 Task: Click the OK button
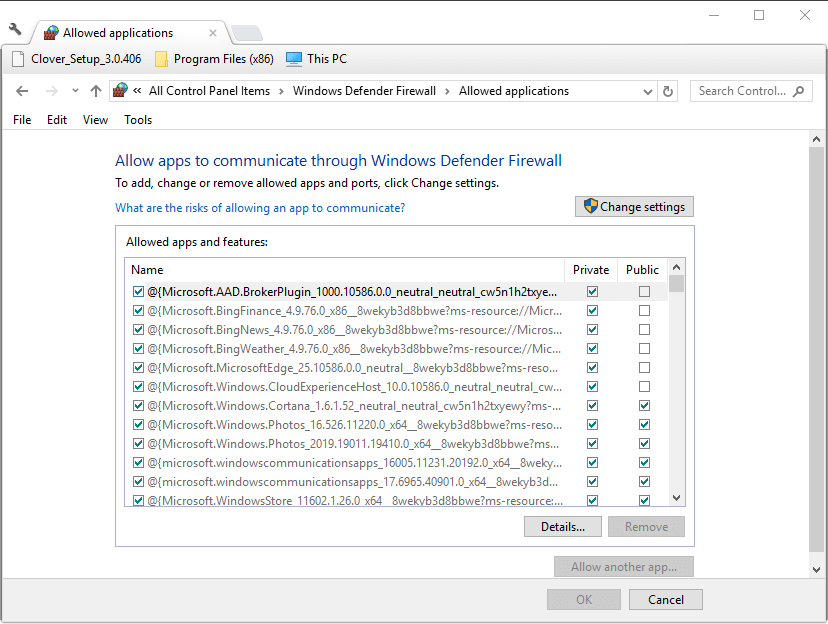(584, 600)
